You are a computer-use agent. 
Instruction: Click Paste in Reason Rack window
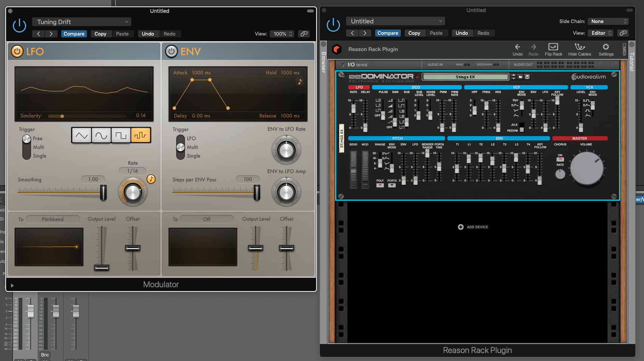pos(436,33)
